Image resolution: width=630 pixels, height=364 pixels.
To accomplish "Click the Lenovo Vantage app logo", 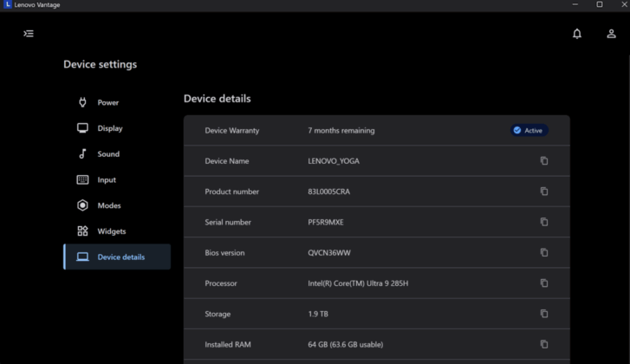I will tap(7, 4).
